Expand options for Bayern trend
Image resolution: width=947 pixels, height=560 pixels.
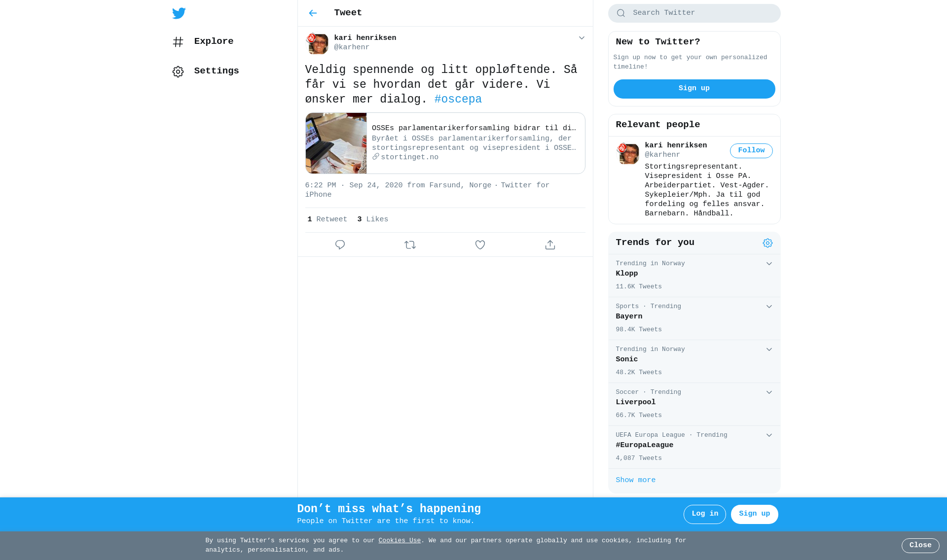click(x=769, y=307)
